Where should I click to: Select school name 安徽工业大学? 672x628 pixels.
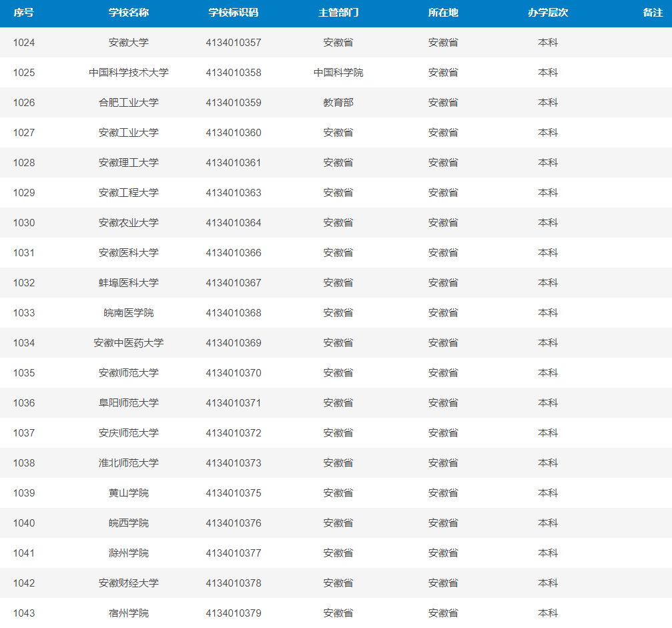129,132
